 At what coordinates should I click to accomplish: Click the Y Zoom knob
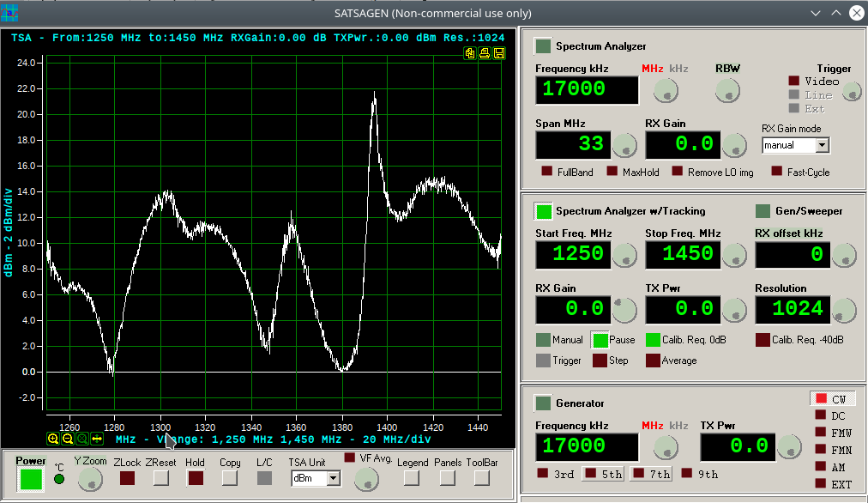tap(90, 480)
